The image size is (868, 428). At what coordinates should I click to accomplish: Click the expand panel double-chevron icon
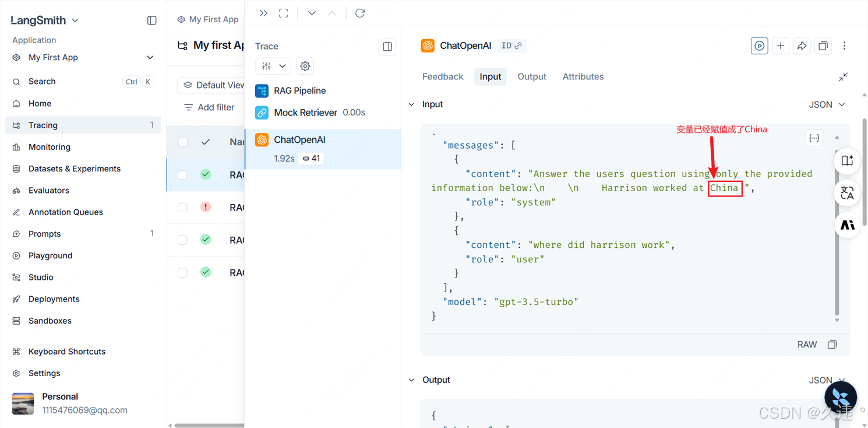point(263,13)
